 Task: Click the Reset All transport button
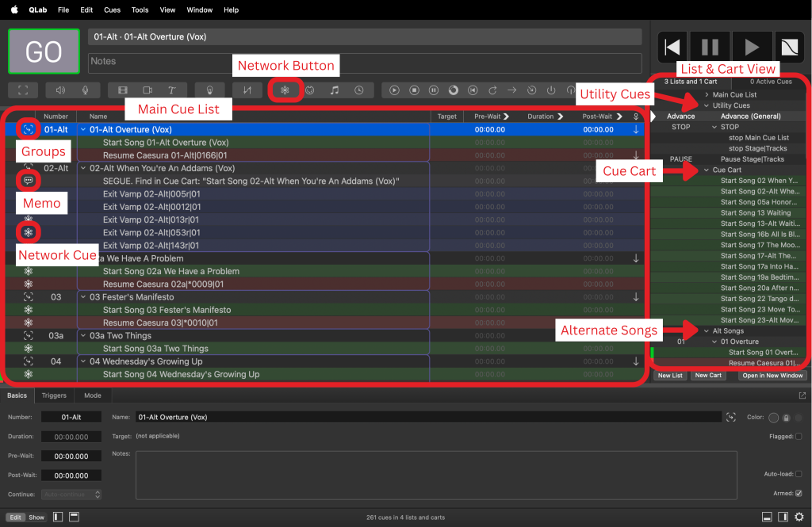tap(672, 48)
